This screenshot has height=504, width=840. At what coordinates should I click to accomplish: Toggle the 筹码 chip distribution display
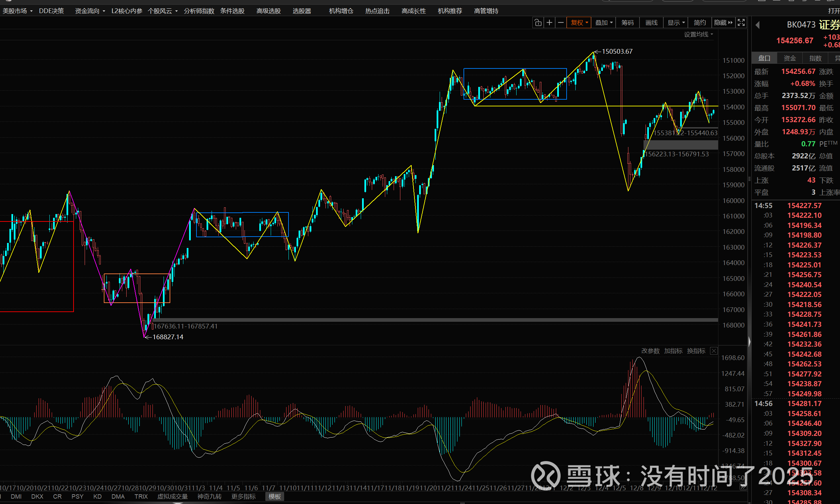tap(627, 23)
